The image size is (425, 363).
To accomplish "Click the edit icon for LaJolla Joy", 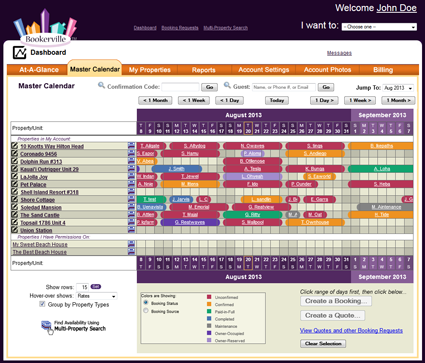I will pyautogui.click(x=14, y=176).
